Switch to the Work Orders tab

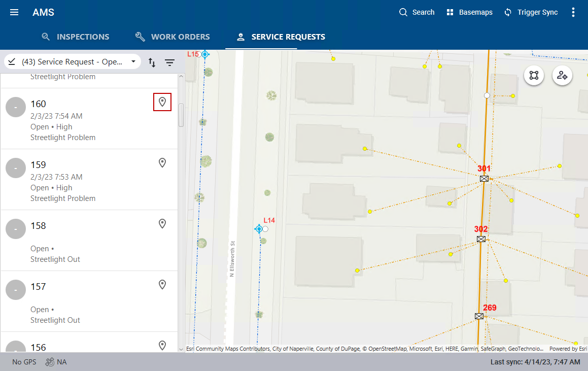172,37
